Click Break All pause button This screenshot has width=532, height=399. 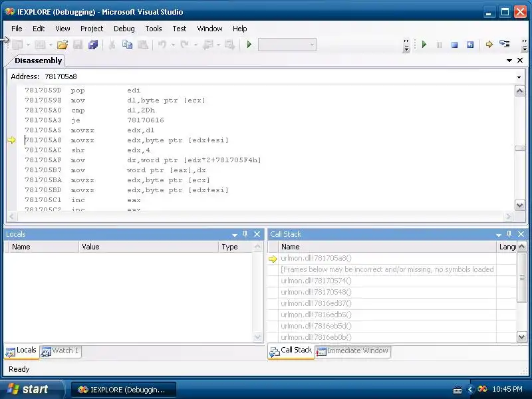point(439,45)
